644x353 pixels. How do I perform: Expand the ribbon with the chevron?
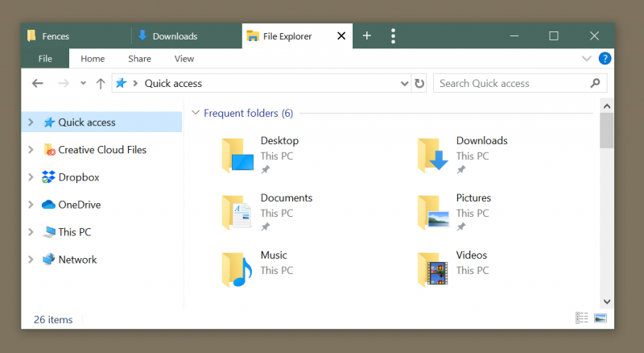(587, 58)
